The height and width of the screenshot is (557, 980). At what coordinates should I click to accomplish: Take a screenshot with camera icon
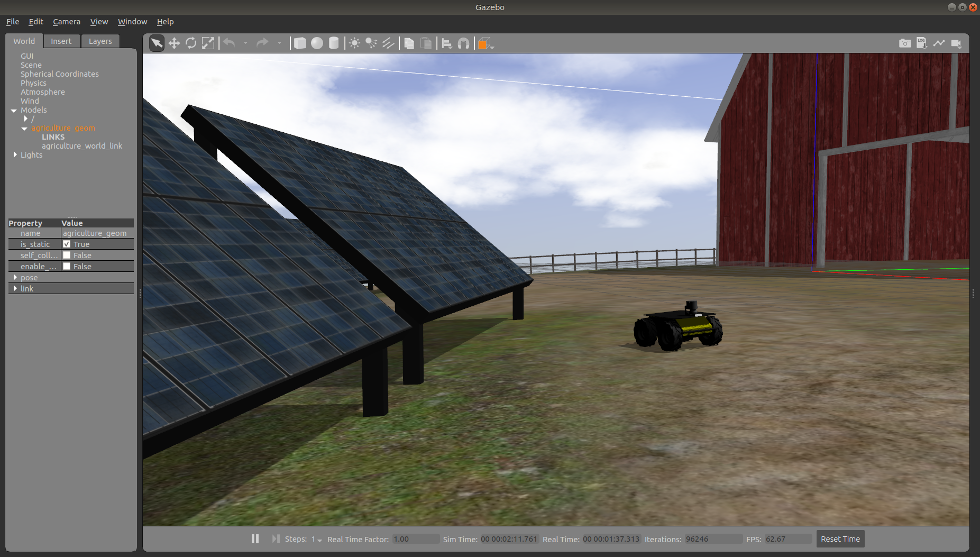905,43
